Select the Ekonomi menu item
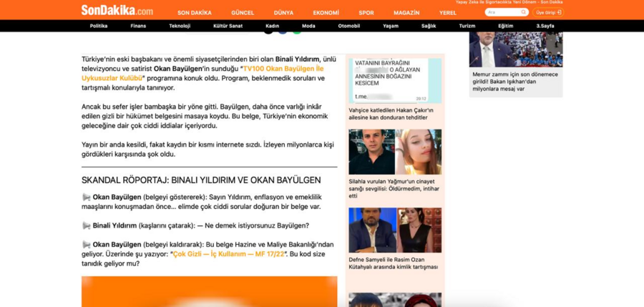Screen dimensions: 644x307 point(326,13)
